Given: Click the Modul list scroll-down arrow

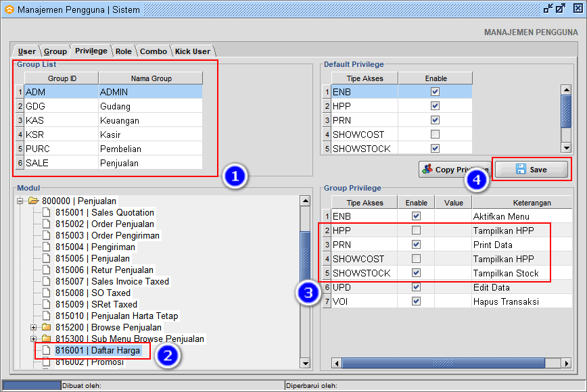Looking at the screenshot, I should tap(305, 363).
